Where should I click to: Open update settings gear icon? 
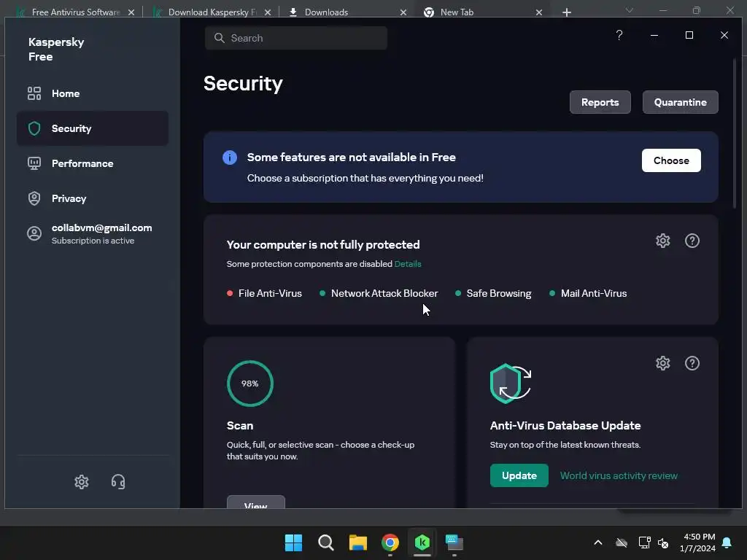click(x=662, y=363)
